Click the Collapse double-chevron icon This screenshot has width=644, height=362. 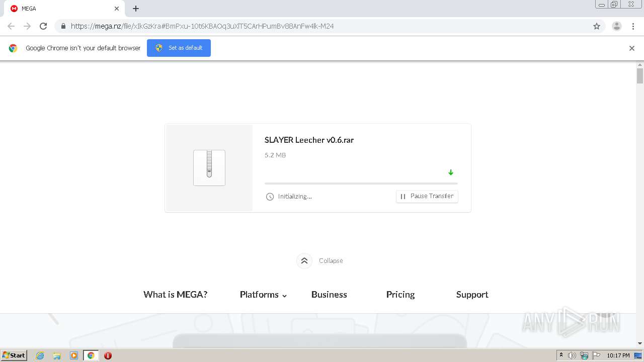(304, 260)
